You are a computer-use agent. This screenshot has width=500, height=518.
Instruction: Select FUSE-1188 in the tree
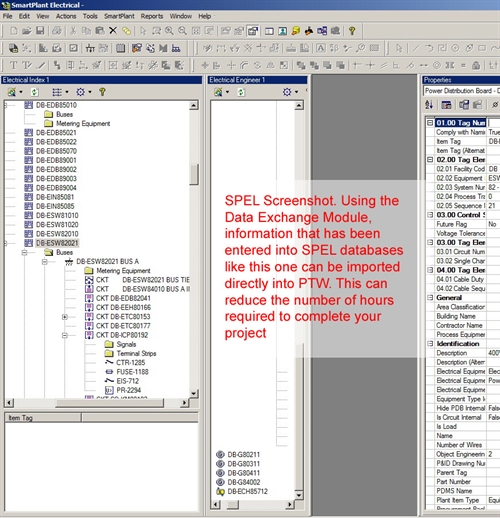[132, 372]
